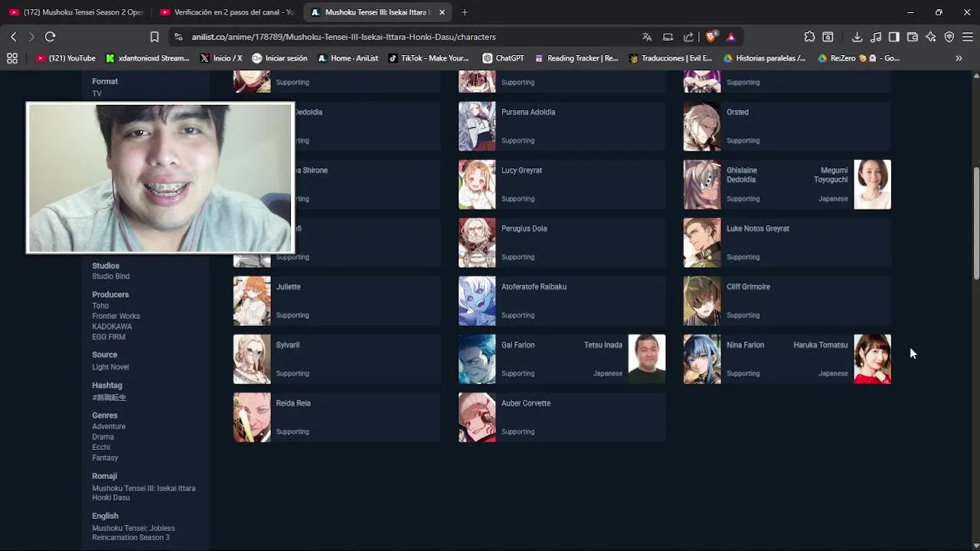The image size is (980, 551).
Task: Open Brave Rewards triangle icon
Action: pos(731,37)
